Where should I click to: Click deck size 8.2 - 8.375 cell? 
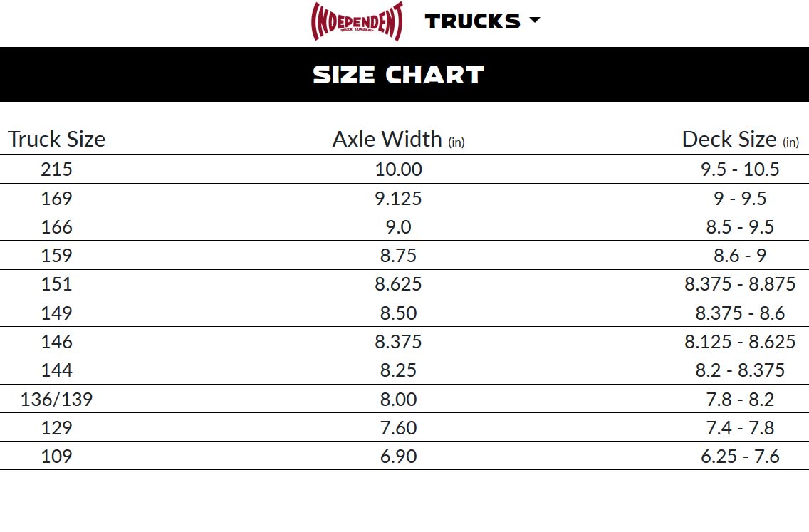pyautogui.click(x=740, y=370)
